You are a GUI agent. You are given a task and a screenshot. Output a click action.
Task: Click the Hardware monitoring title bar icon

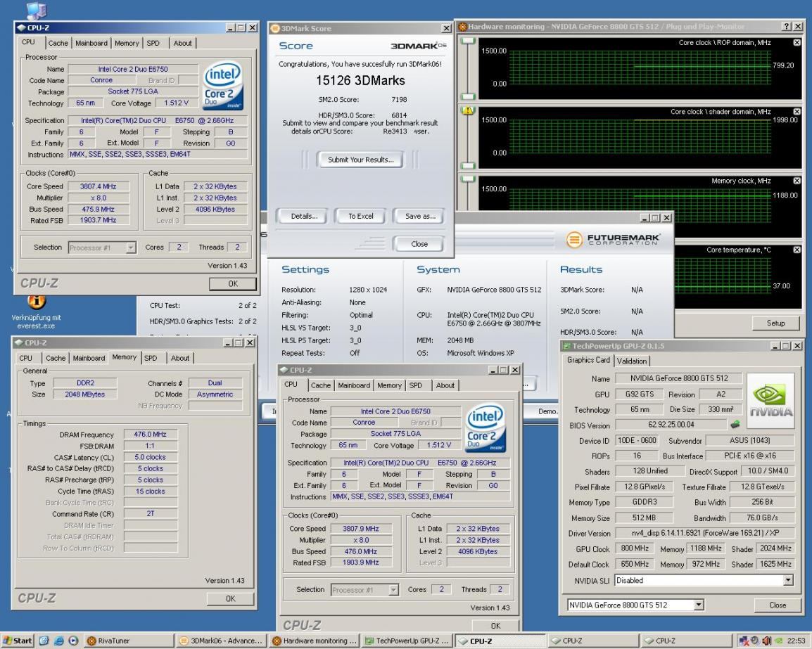[463, 27]
